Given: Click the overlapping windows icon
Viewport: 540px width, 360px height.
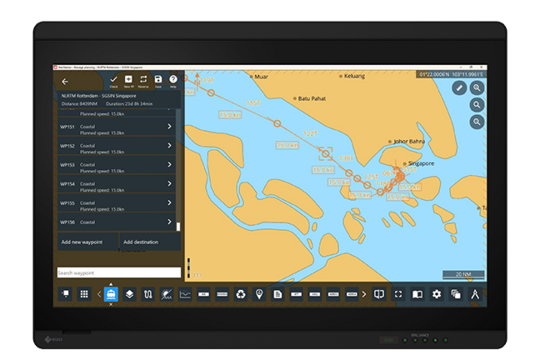Looking at the screenshot, I should [456, 294].
